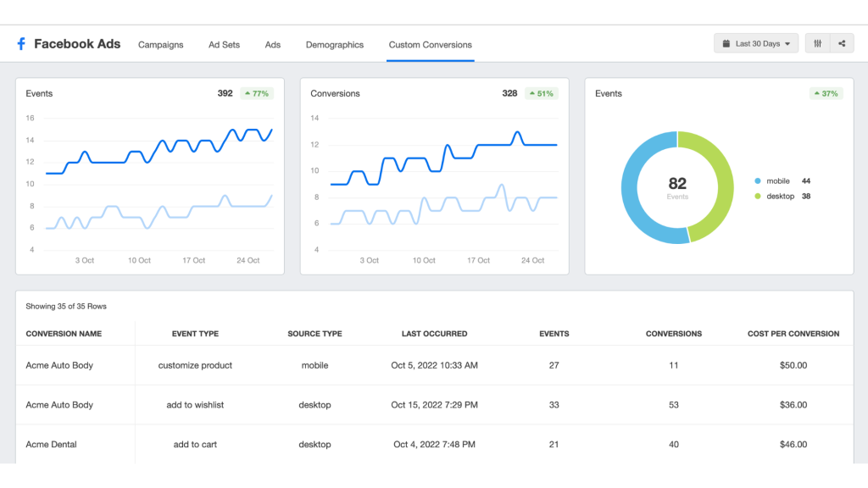Open the Ad Sets tab
Viewport: 868px width, 488px height.
224,45
